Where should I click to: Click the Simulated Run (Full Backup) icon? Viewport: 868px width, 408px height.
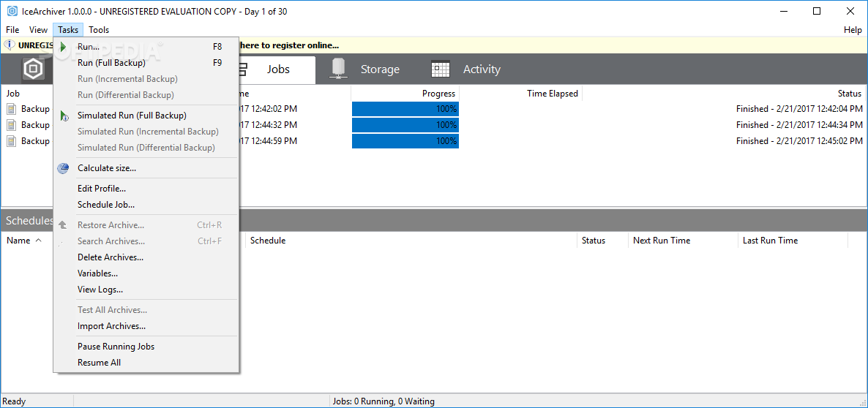coord(64,116)
